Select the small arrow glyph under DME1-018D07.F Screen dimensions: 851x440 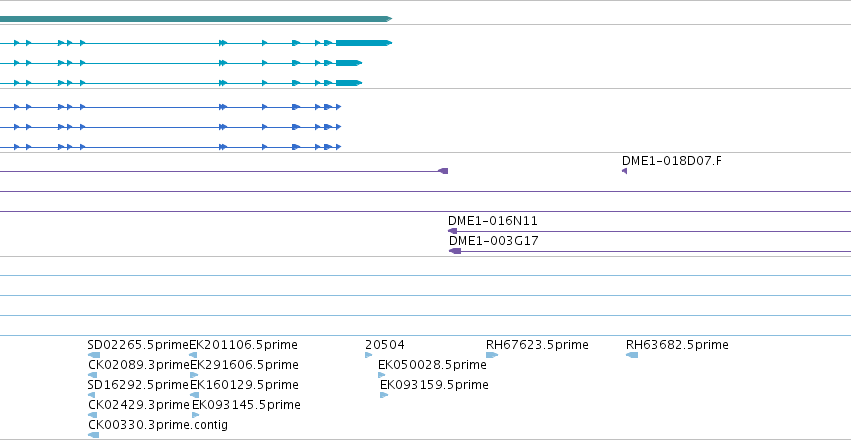pyautogui.click(x=624, y=171)
